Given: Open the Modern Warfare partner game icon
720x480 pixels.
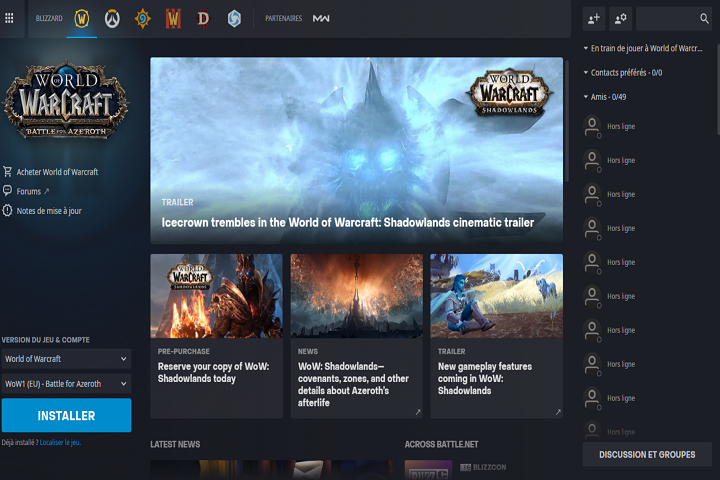Looking at the screenshot, I should (x=321, y=19).
